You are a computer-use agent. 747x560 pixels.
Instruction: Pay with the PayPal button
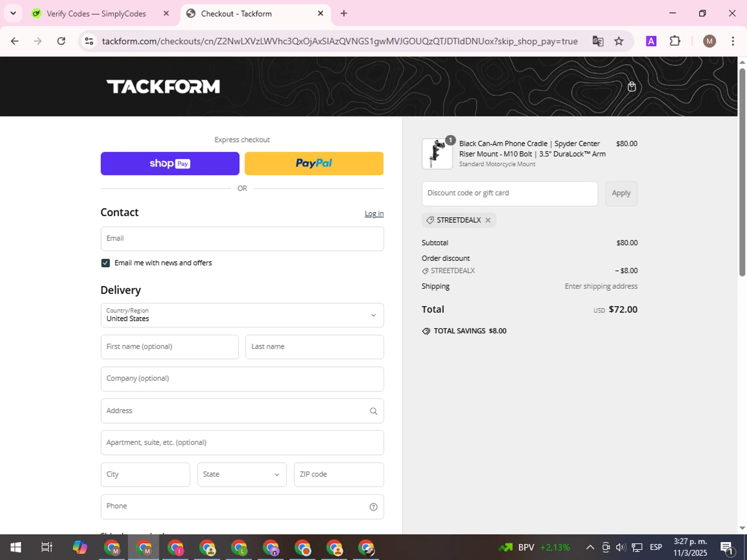pyautogui.click(x=314, y=163)
